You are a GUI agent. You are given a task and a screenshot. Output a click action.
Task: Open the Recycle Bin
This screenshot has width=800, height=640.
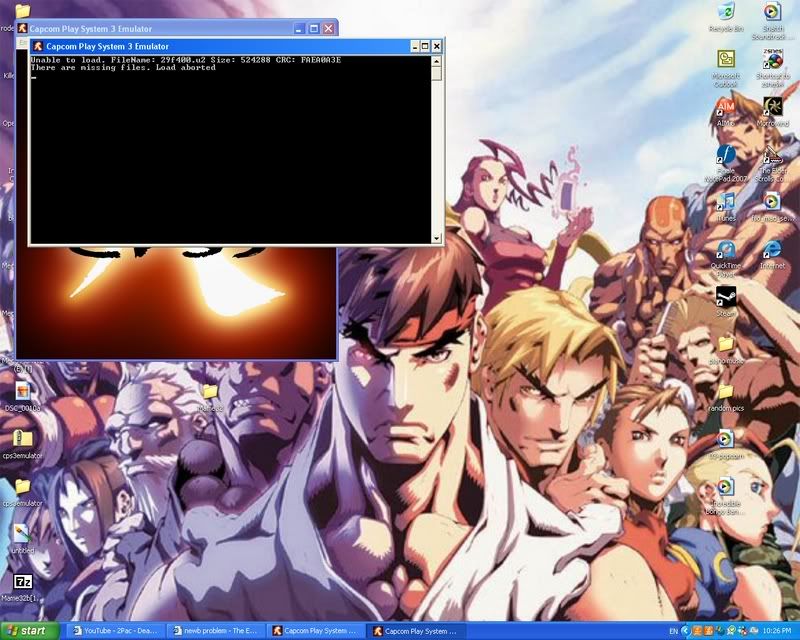(x=726, y=12)
